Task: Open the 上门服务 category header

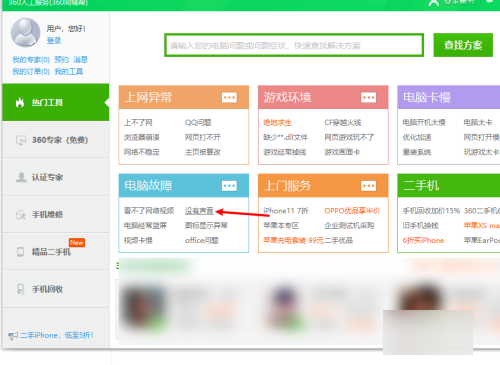Action: pyautogui.click(x=287, y=185)
